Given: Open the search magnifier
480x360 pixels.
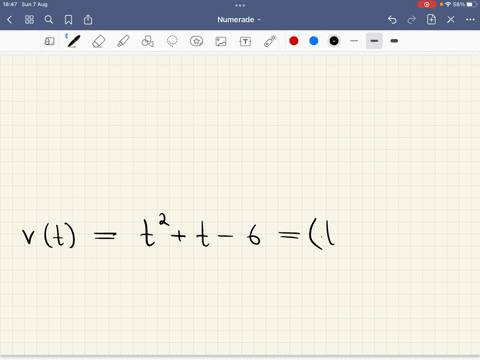Looking at the screenshot, I should (49, 20).
